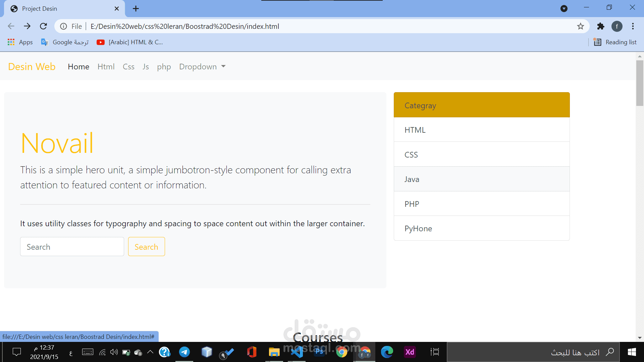Click the Desin Web brand logo link

click(x=32, y=66)
